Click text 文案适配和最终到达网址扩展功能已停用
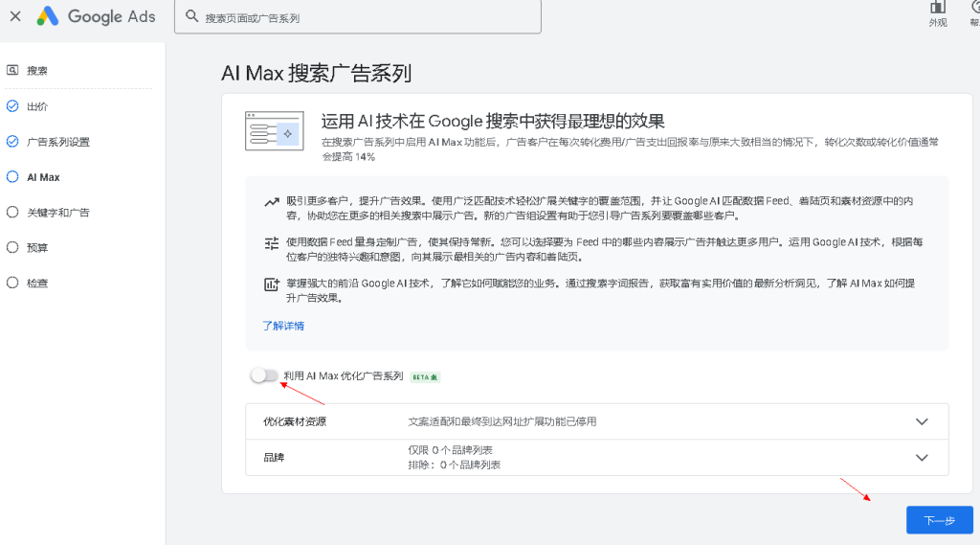 point(501,421)
